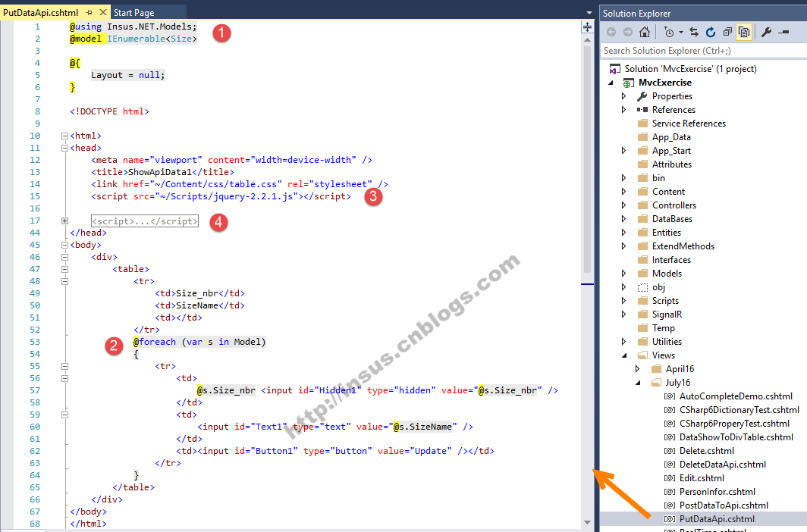807x532 pixels.
Task: Click the Scripts folder icon
Action: (642, 301)
